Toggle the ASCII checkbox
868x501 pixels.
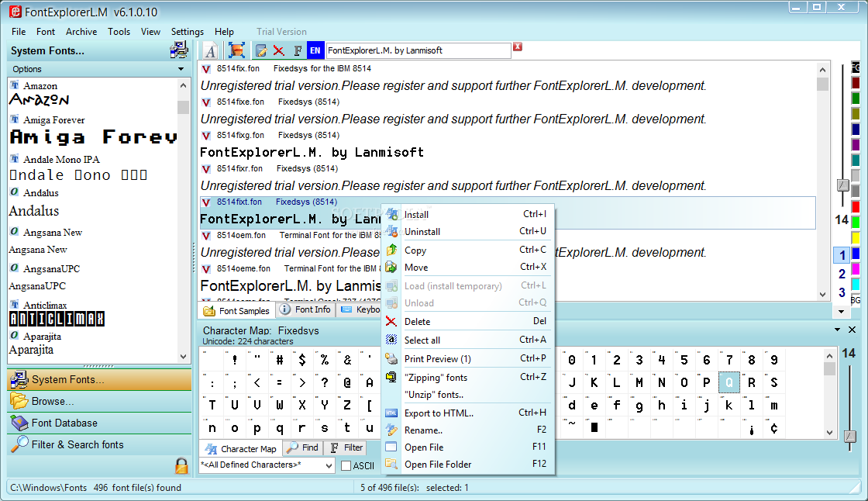[x=346, y=465]
